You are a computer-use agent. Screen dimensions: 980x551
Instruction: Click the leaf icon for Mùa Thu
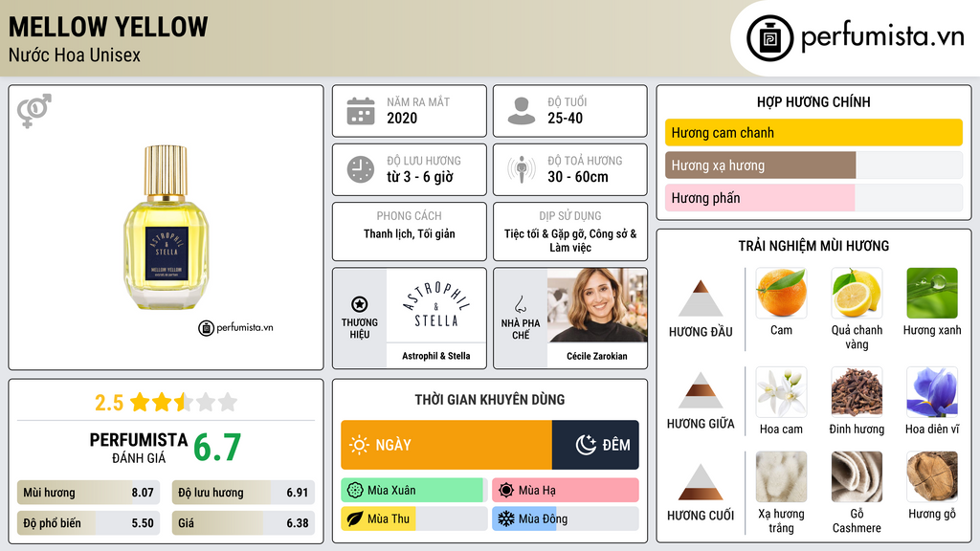click(355, 519)
